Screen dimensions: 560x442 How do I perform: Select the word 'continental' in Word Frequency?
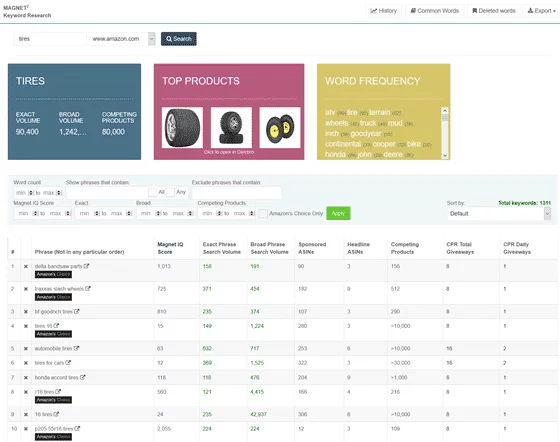[343, 144]
